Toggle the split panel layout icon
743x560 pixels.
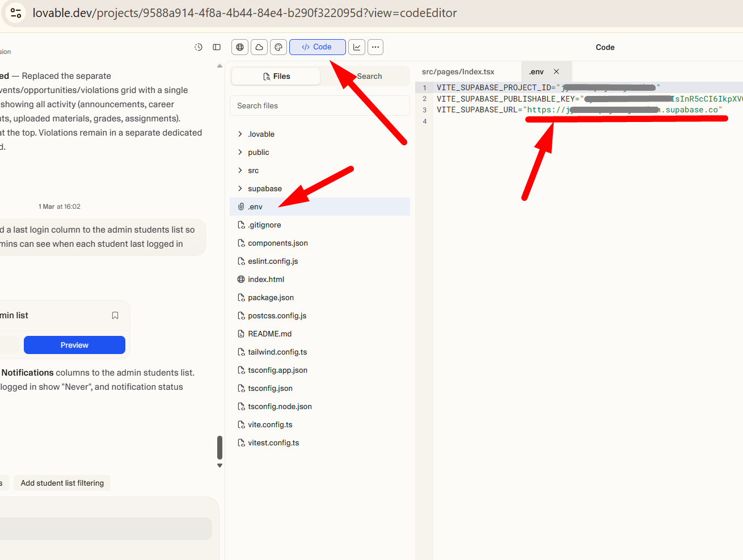click(216, 47)
